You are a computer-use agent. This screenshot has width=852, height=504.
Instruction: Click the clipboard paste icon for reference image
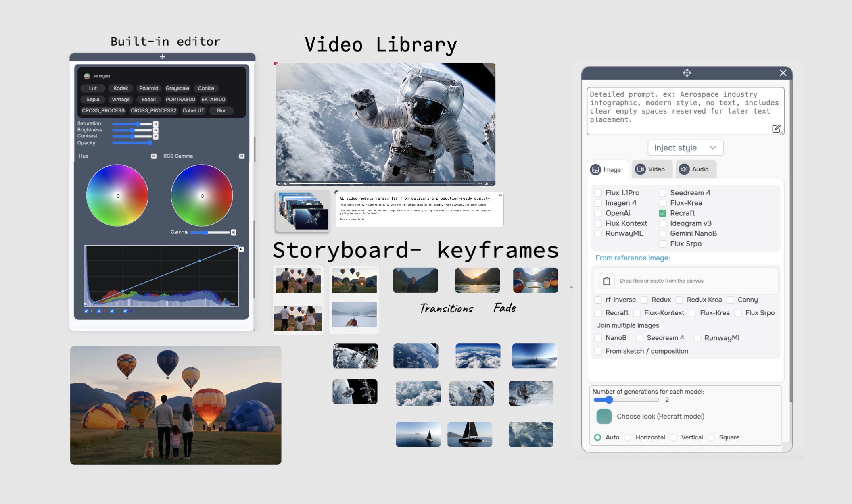click(x=606, y=281)
